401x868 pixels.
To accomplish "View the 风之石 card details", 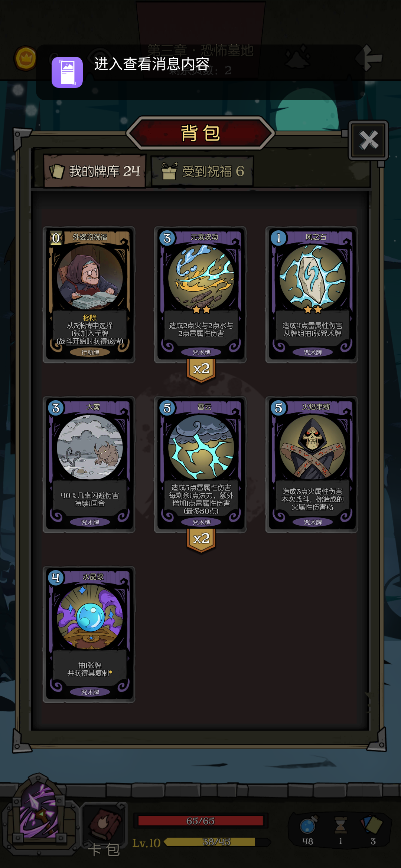I will click(312, 295).
